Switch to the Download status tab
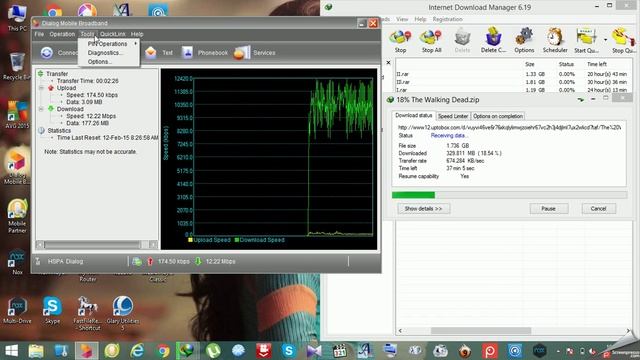The height and width of the screenshot is (360, 640). 413,116
